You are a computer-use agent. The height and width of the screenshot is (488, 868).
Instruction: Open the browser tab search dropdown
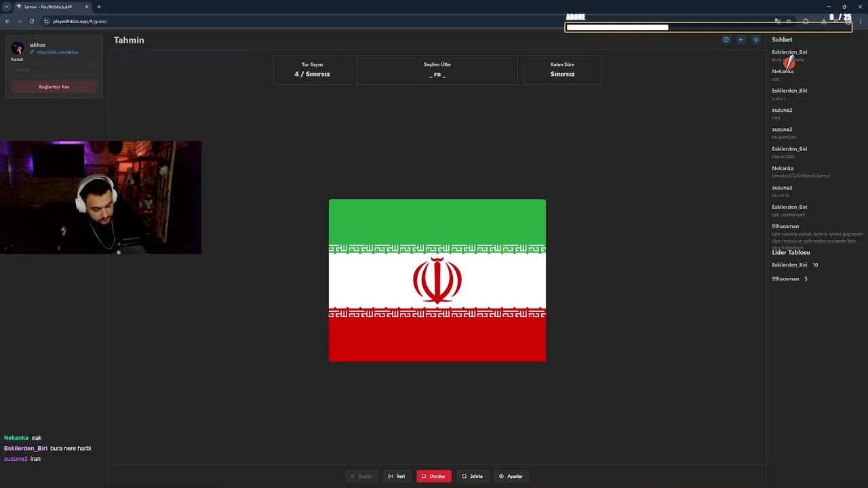pyautogui.click(x=6, y=7)
